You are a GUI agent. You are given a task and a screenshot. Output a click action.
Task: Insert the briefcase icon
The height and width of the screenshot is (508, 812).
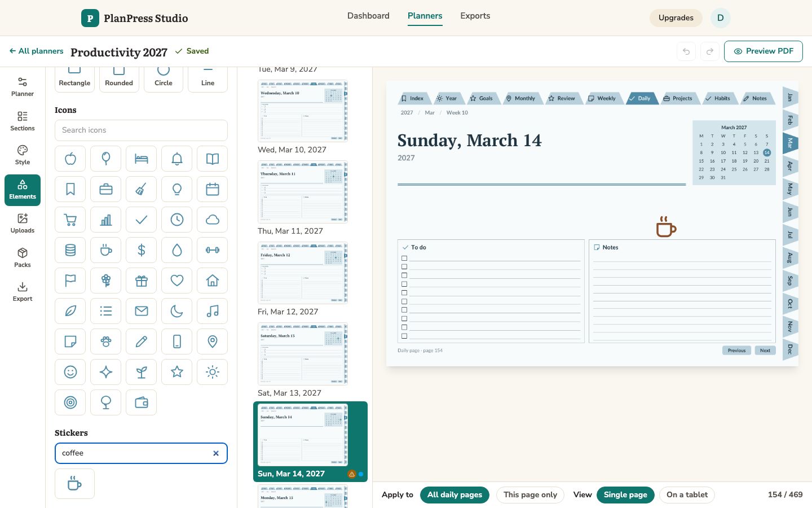tap(106, 189)
